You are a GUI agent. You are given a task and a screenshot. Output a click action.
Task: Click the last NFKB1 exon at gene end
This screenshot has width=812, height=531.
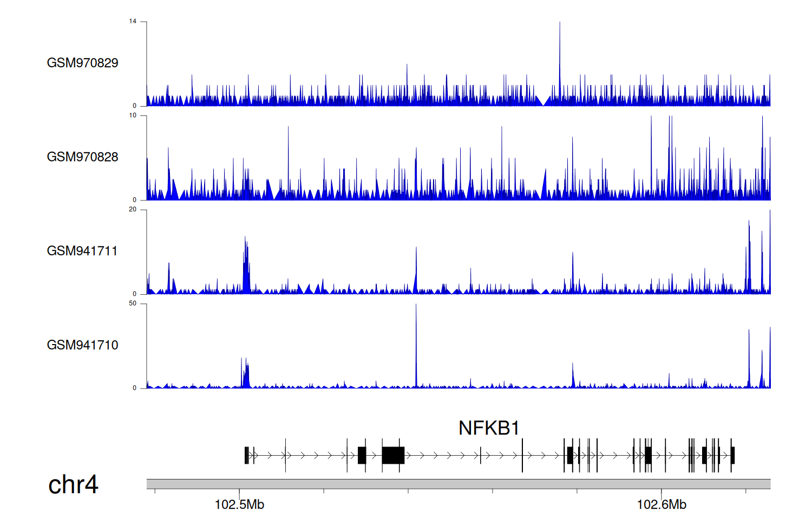732,455
